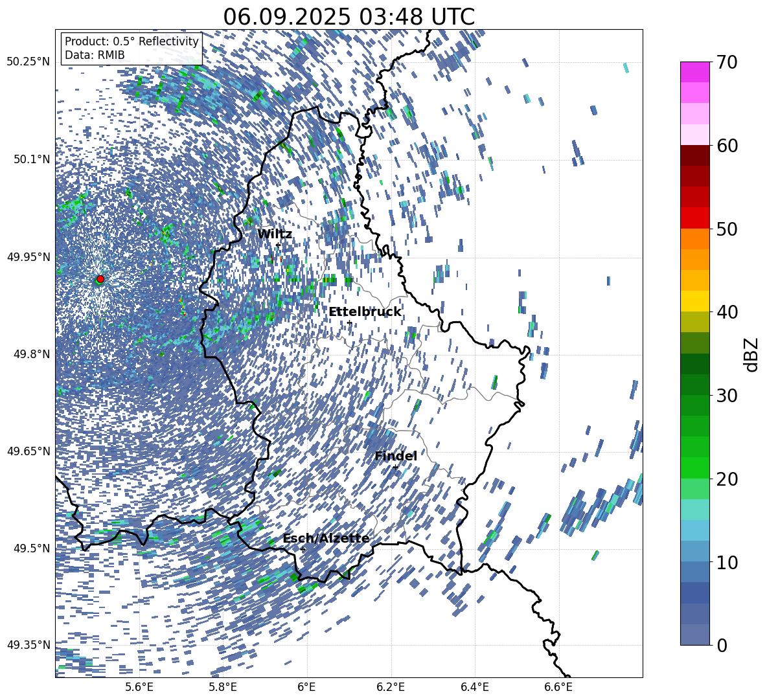Screen dimensions: 767x700
Task: Click the 49.5°N latitude label
Action: [31, 548]
